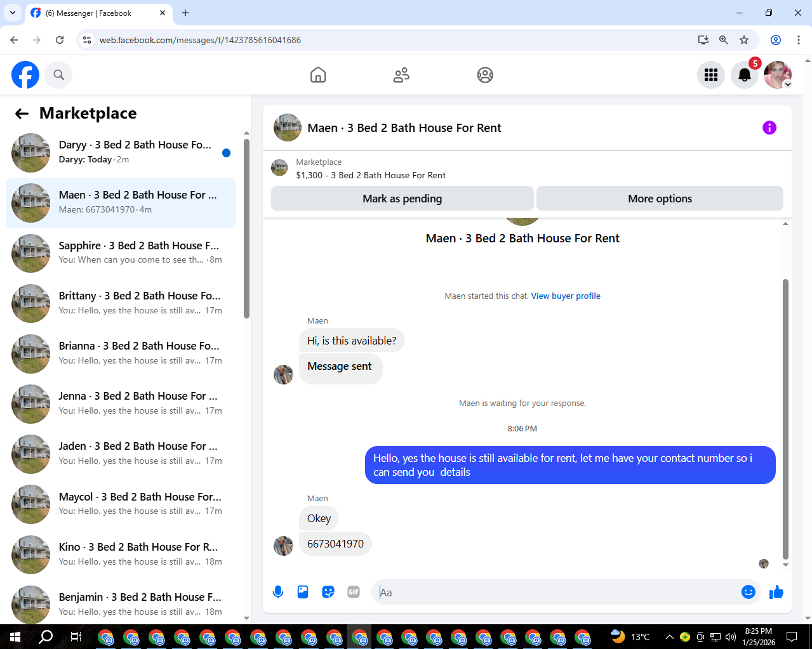
Task: View site information icon in address bar
Action: click(x=88, y=40)
